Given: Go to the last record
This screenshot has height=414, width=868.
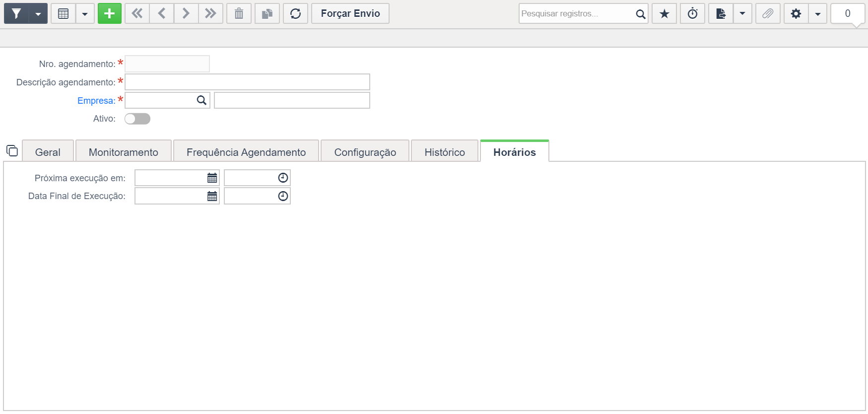Looking at the screenshot, I should point(210,13).
